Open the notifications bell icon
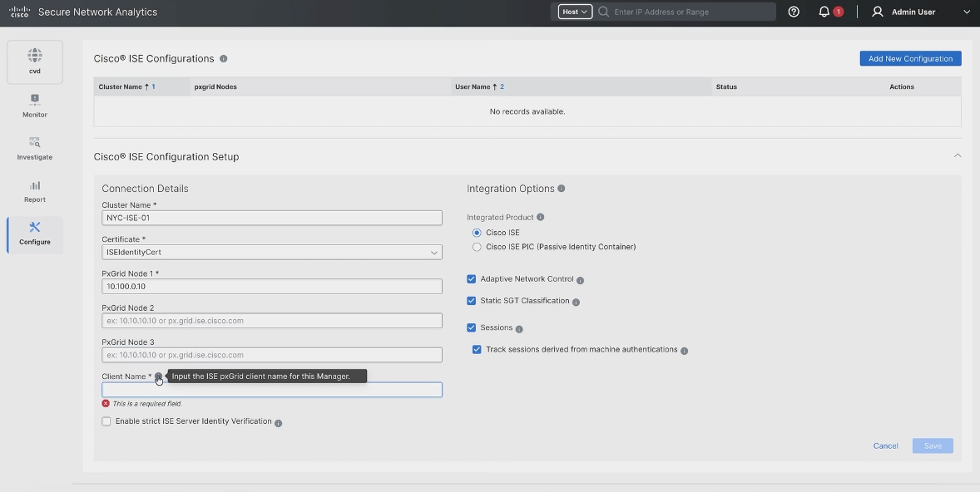The width and height of the screenshot is (980, 492). pyautogui.click(x=824, y=12)
